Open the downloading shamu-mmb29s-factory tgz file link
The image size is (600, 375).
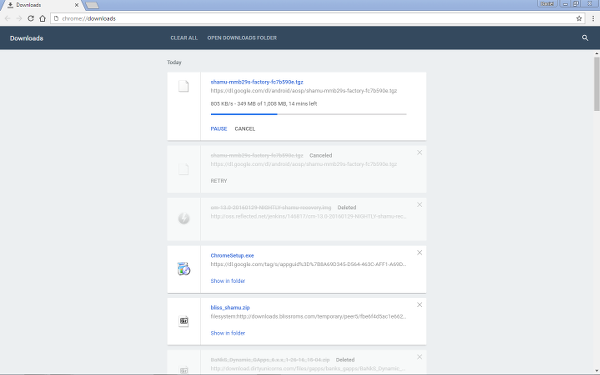click(x=257, y=82)
